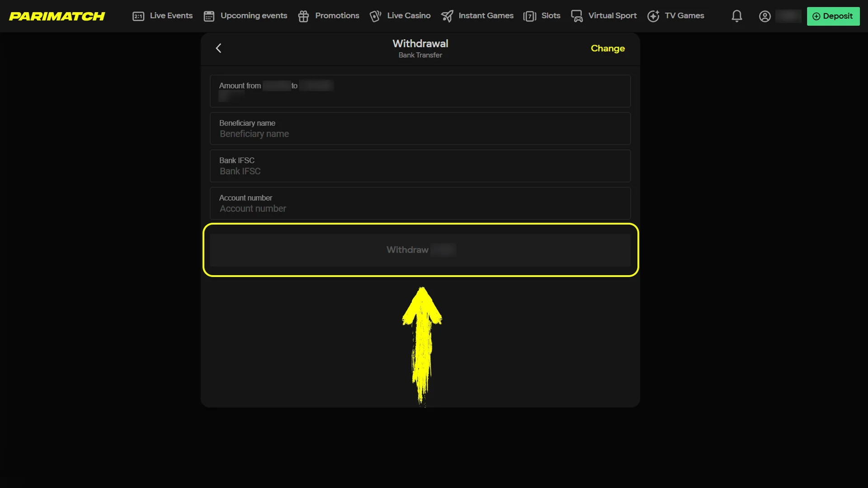Open TV Games via its sparkle icon
The width and height of the screenshot is (868, 488).
coord(653,16)
